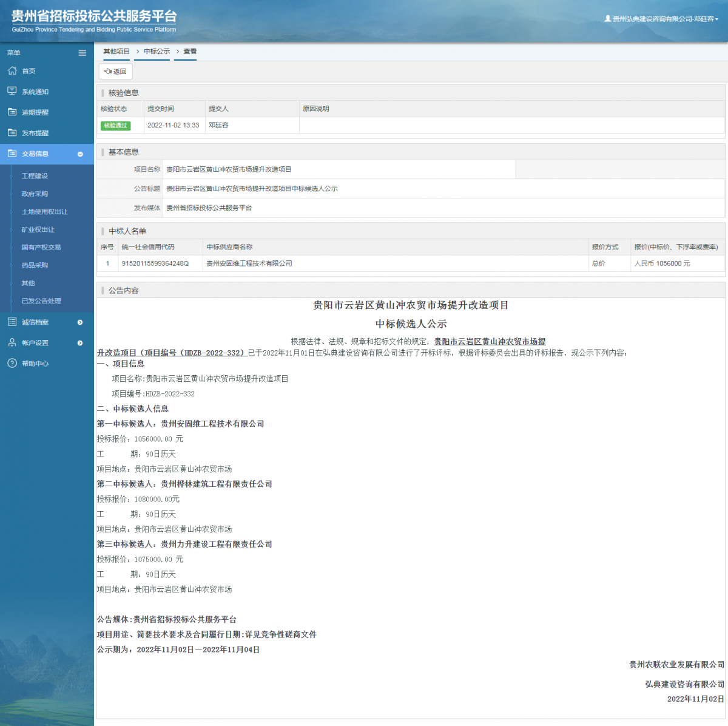Click the list icon beside 诚信档案

coord(12,322)
